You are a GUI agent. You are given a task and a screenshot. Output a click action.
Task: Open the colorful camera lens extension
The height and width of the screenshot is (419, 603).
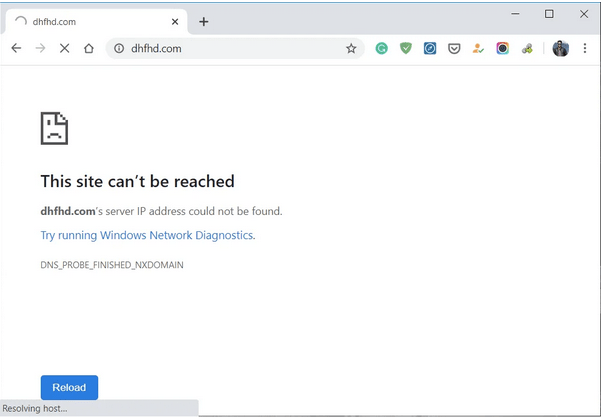pyautogui.click(x=502, y=48)
